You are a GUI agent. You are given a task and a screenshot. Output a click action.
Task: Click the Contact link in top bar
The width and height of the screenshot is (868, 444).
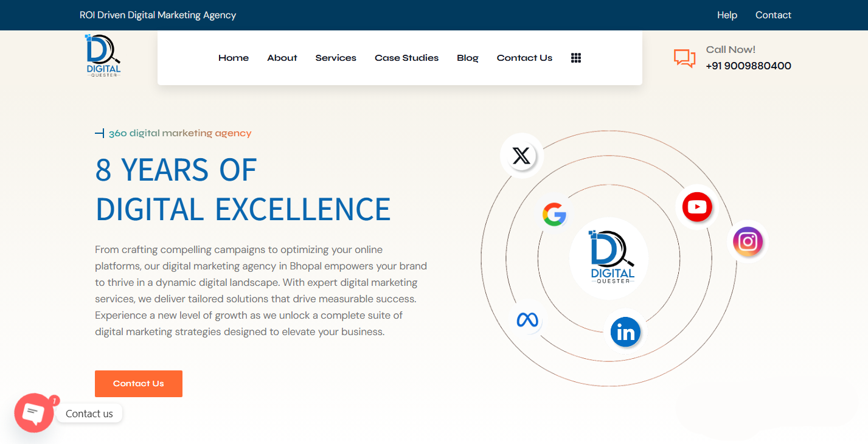click(x=773, y=15)
